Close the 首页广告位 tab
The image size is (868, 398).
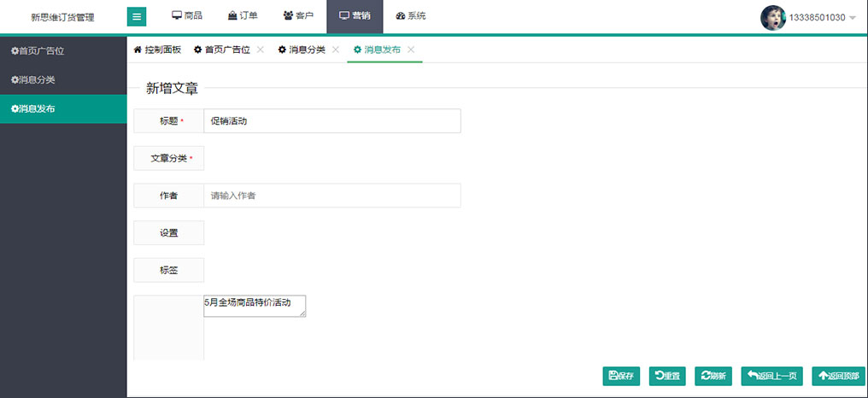click(261, 50)
